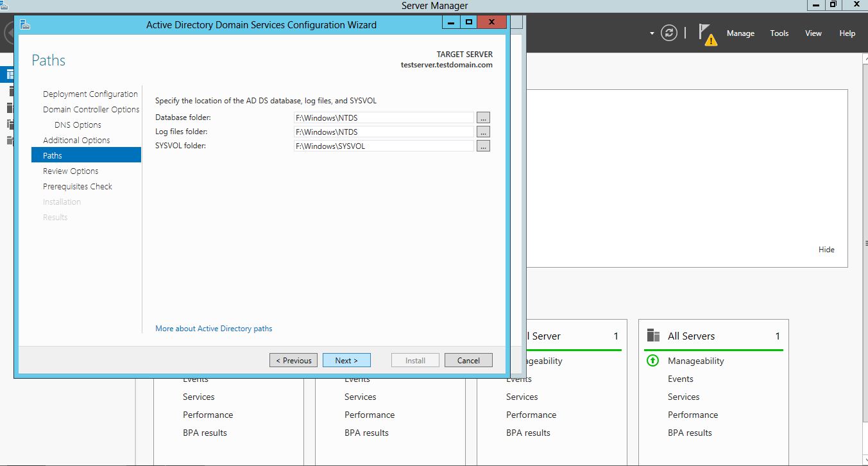Jump to Prerequisites Check step

pyautogui.click(x=78, y=186)
